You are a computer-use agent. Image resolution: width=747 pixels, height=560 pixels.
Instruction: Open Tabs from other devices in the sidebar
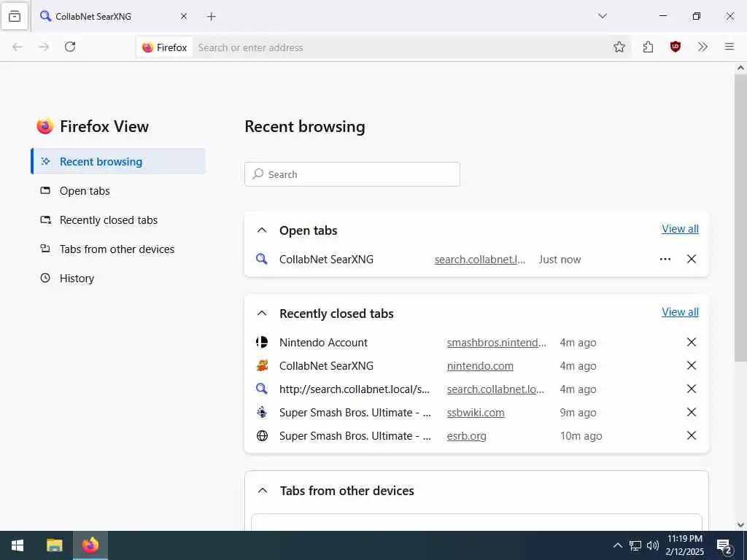click(x=118, y=249)
